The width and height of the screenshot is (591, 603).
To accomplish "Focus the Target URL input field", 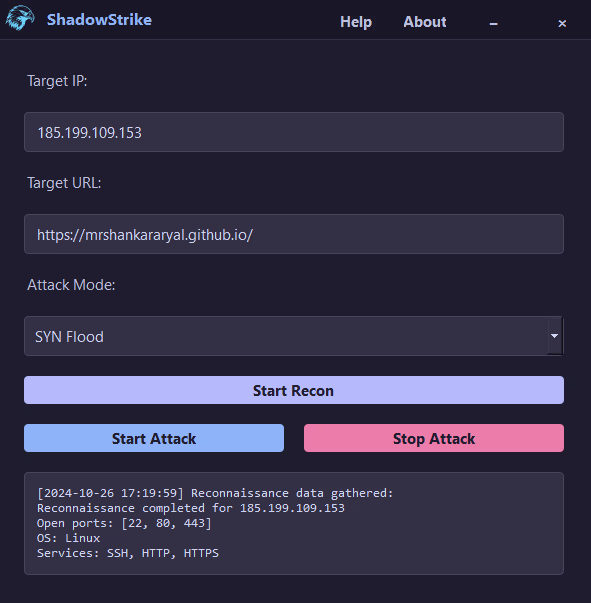I will click(x=294, y=234).
